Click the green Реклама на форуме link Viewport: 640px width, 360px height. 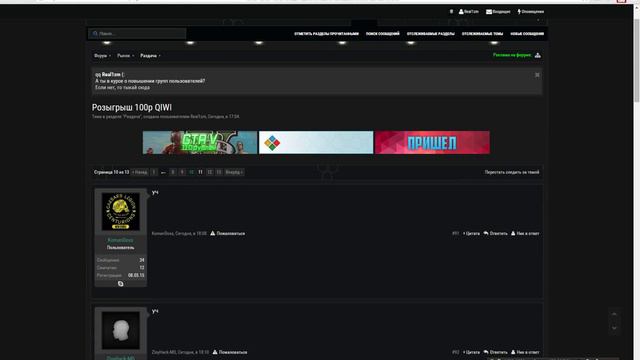(x=512, y=55)
